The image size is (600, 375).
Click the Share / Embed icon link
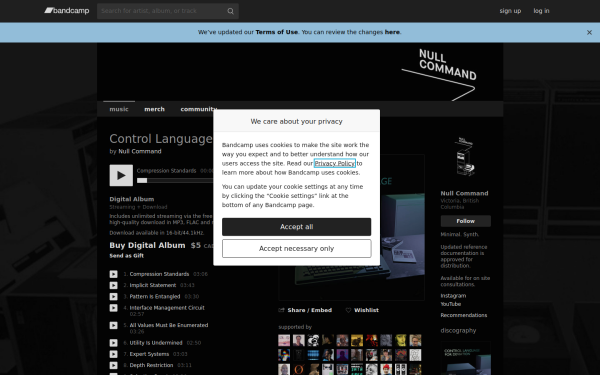[x=305, y=310]
